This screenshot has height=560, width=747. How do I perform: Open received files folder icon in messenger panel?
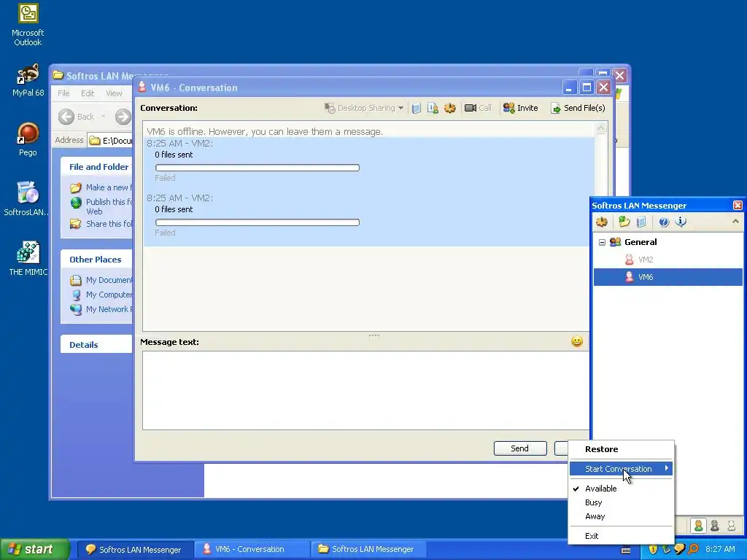624,222
